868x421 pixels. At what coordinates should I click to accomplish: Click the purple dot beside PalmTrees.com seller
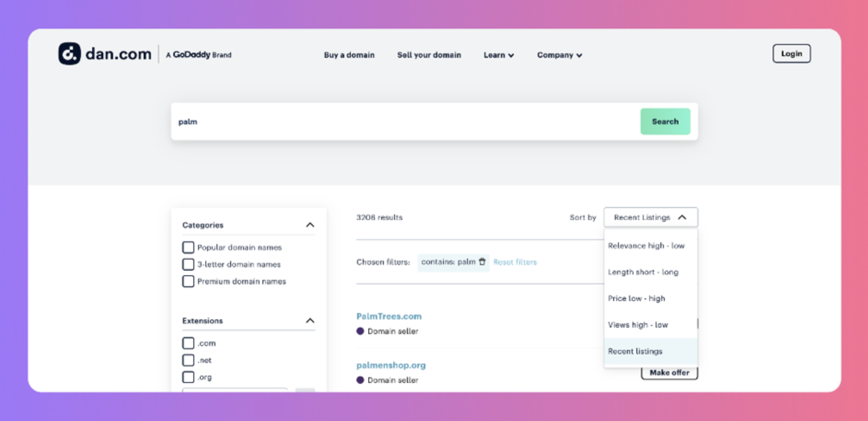(x=360, y=331)
